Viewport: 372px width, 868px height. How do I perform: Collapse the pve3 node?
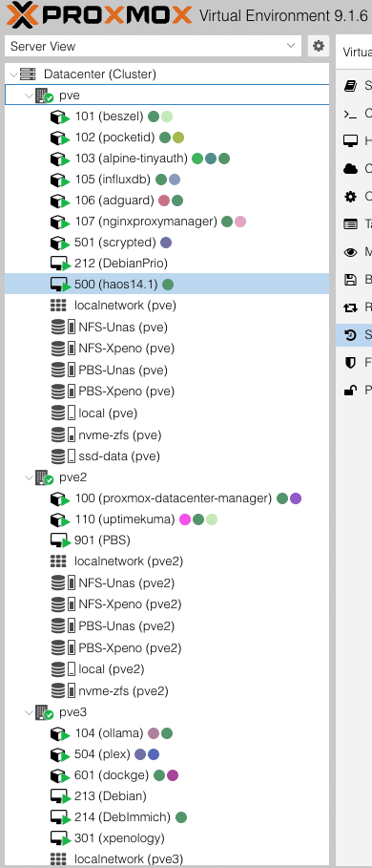coord(29,711)
